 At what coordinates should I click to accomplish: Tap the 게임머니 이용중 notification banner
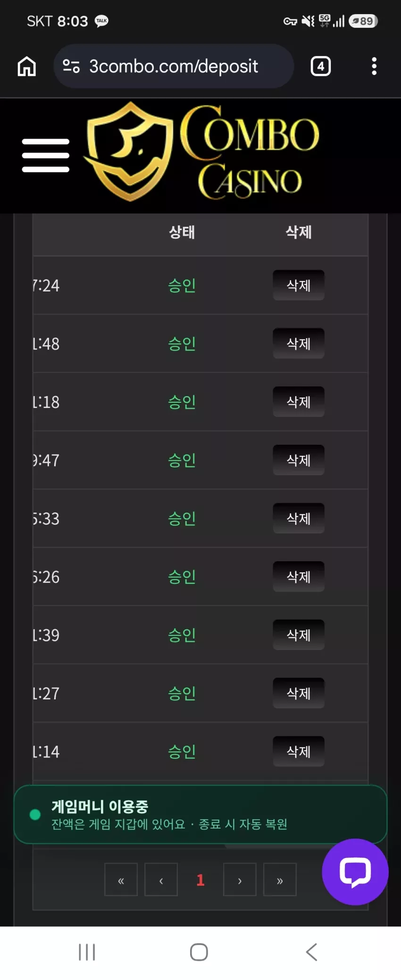(x=200, y=814)
